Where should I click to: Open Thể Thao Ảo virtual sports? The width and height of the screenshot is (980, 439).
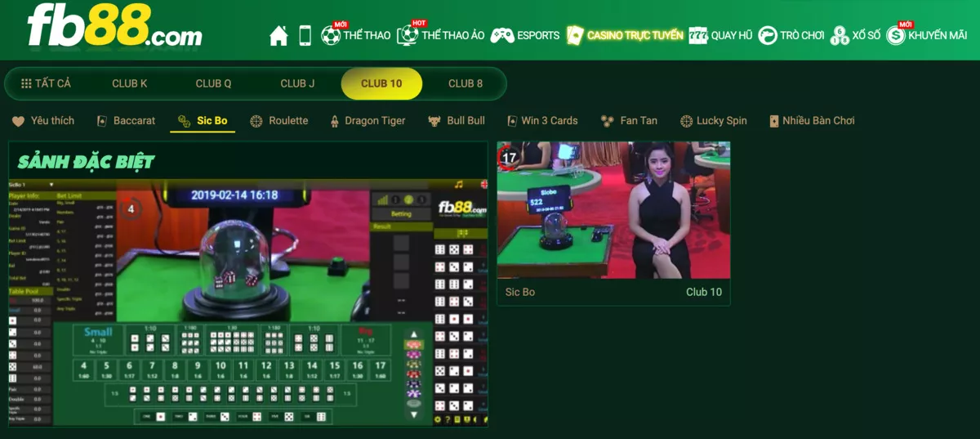(x=441, y=35)
